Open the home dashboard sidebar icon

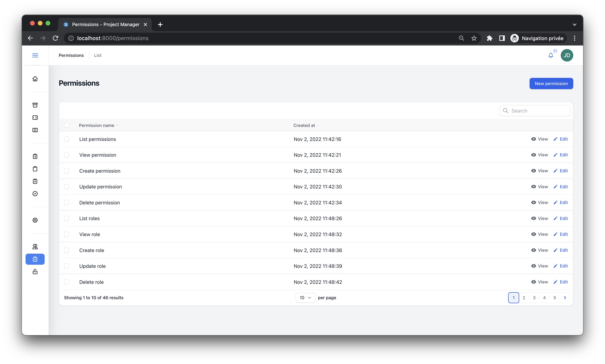pos(35,79)
